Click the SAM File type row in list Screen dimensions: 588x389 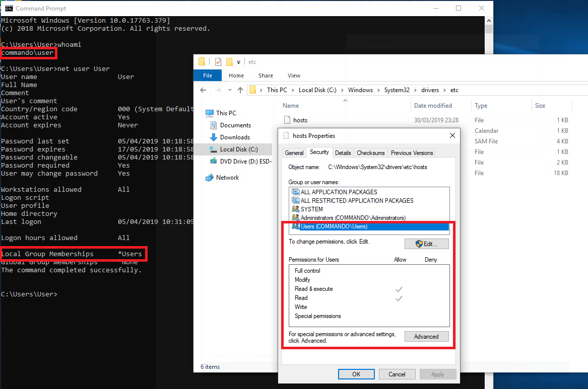(x=486, y=141)
